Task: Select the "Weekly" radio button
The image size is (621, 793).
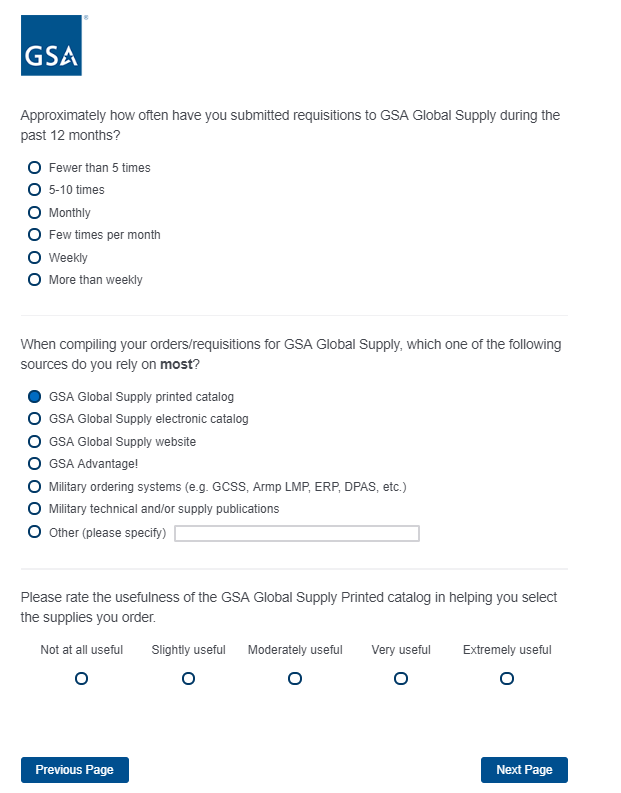Action: [35, 258]
